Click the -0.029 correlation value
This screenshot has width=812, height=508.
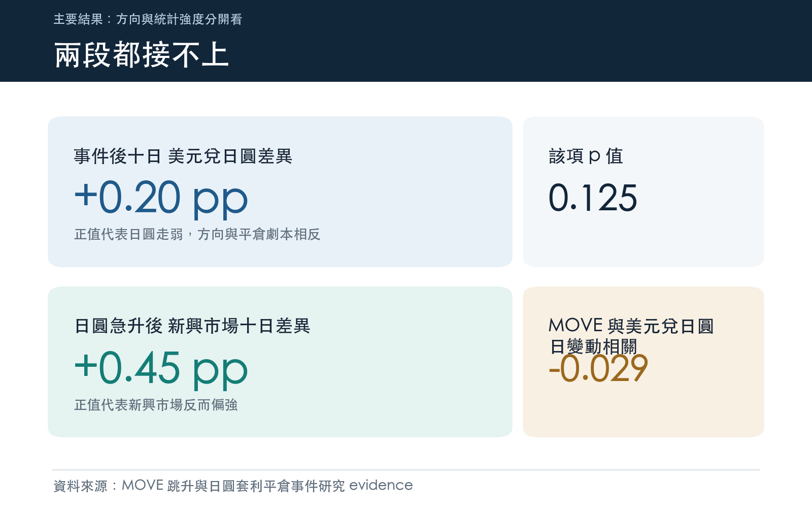[598, 368]
